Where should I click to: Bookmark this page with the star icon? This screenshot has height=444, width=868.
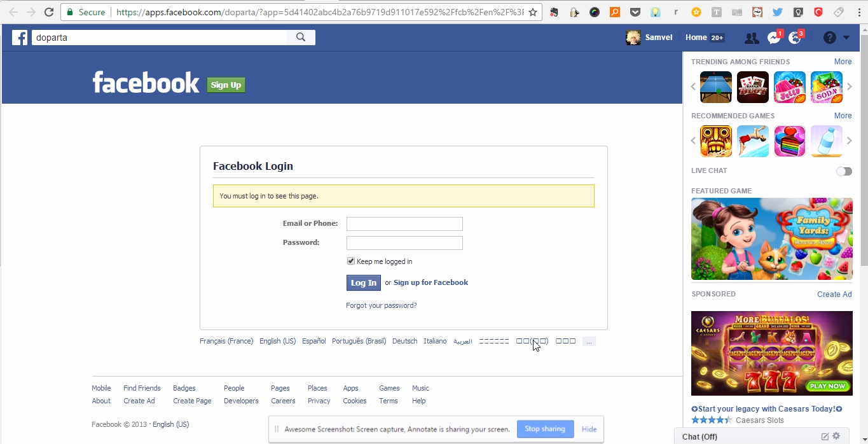pyautogui.click(x=533, y=12)
